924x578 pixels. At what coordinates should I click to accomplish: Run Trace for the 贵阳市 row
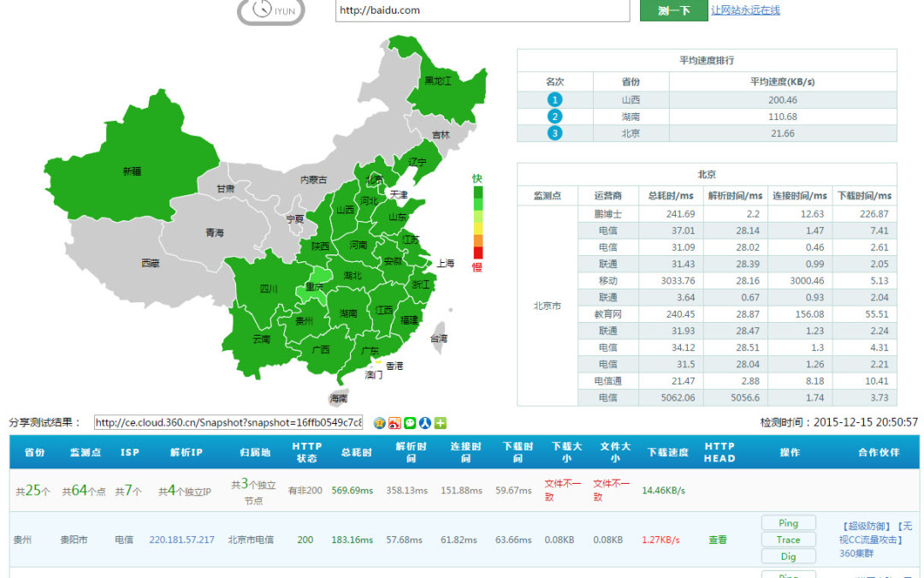788,539
